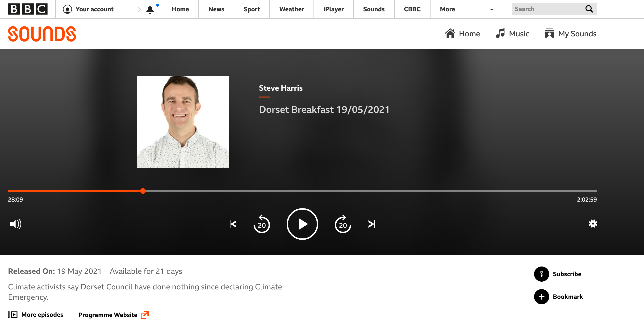Viewport: 644px width, 330px height.
Task: Click the BBC logo
Action: 28,9
